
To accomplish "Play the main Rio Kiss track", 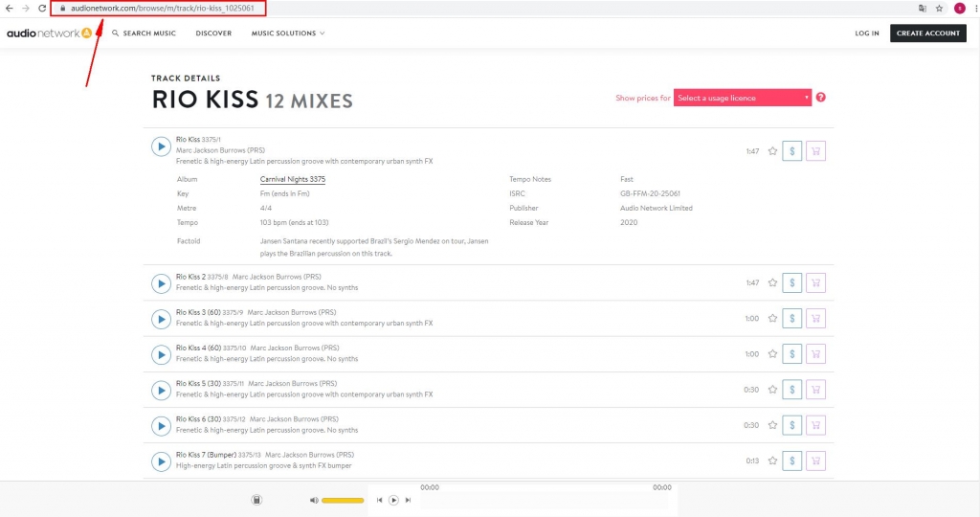I will point(161,146).
